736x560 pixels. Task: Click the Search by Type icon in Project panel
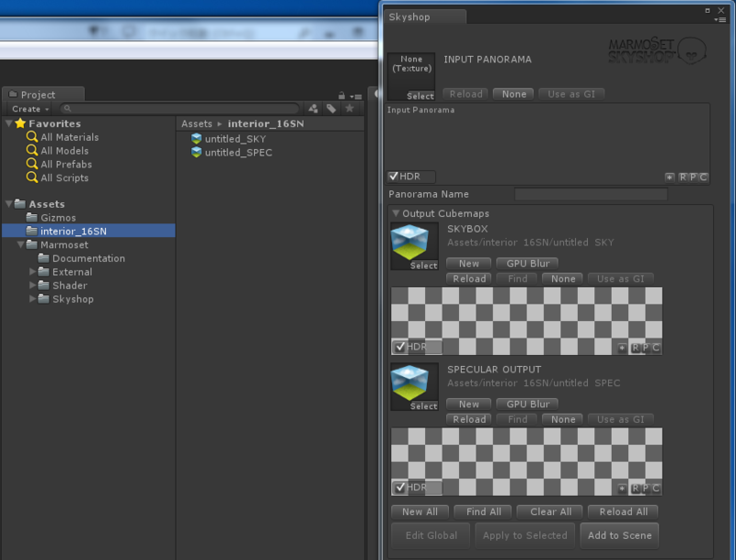tap(313, 109)
